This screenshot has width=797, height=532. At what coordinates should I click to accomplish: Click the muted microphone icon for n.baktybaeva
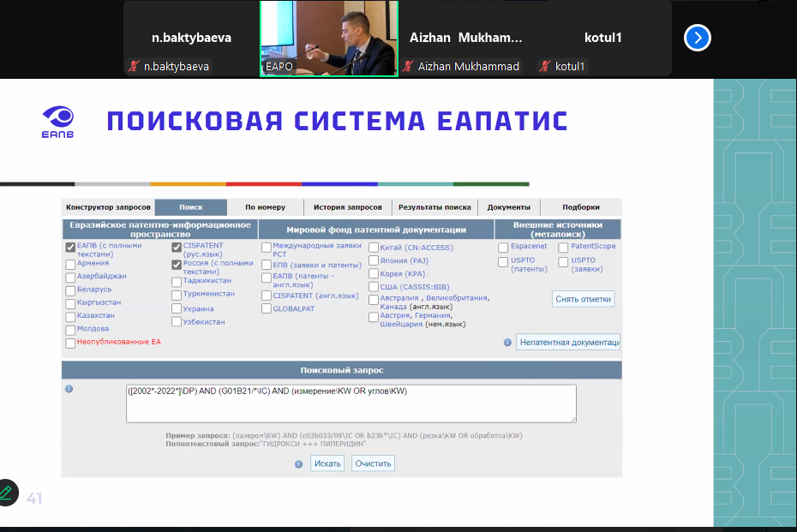[x=134, y=66]
